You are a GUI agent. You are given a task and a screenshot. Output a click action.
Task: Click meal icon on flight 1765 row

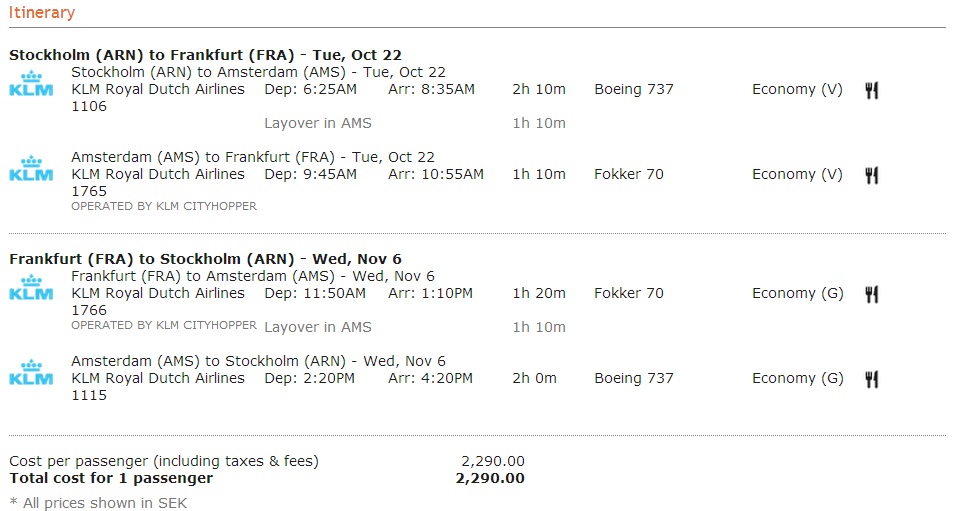(x=872, y=175)
